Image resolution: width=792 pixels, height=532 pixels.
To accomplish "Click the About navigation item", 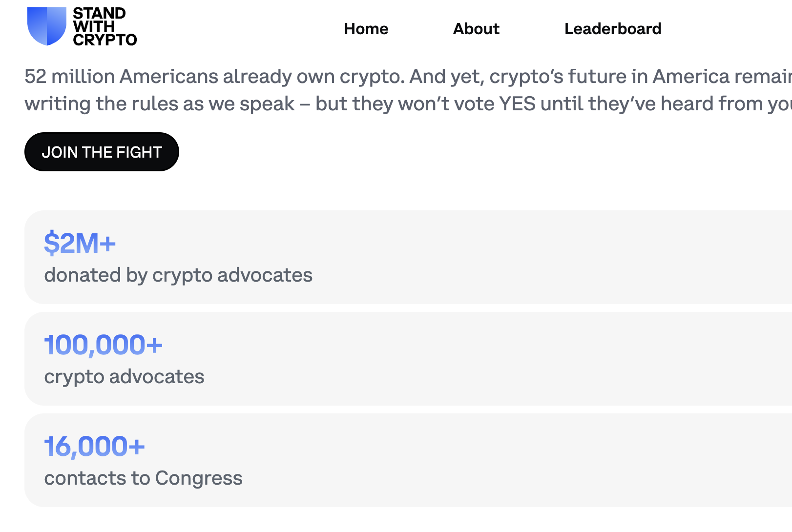I will pyautogui.click(x=476, y=29).
